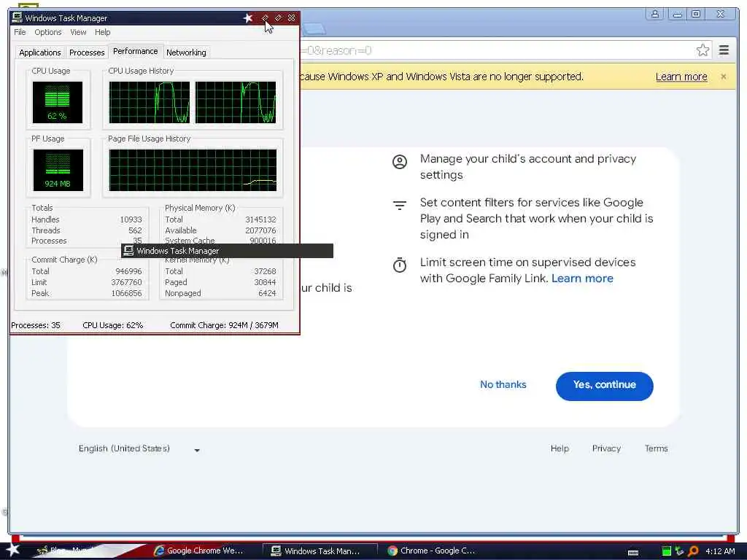Click the Yes, continue button
Image resolution: width=747 pixels, height=560 pixels.
coord(604,386)
